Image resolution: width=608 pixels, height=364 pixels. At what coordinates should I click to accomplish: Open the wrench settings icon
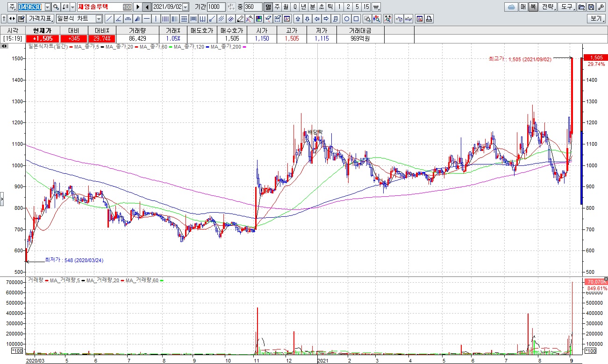pyautogui.click(x=601, y=7)
